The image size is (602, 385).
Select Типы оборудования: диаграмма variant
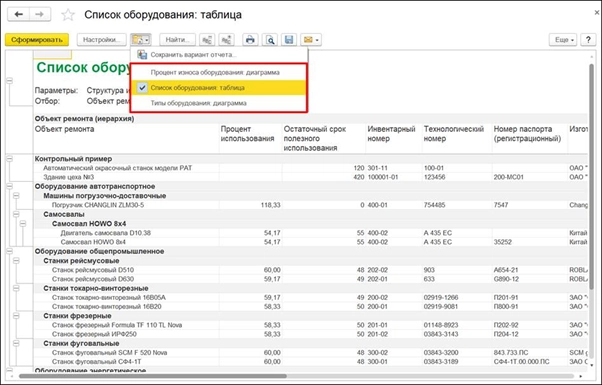click(x=218, y=103)
